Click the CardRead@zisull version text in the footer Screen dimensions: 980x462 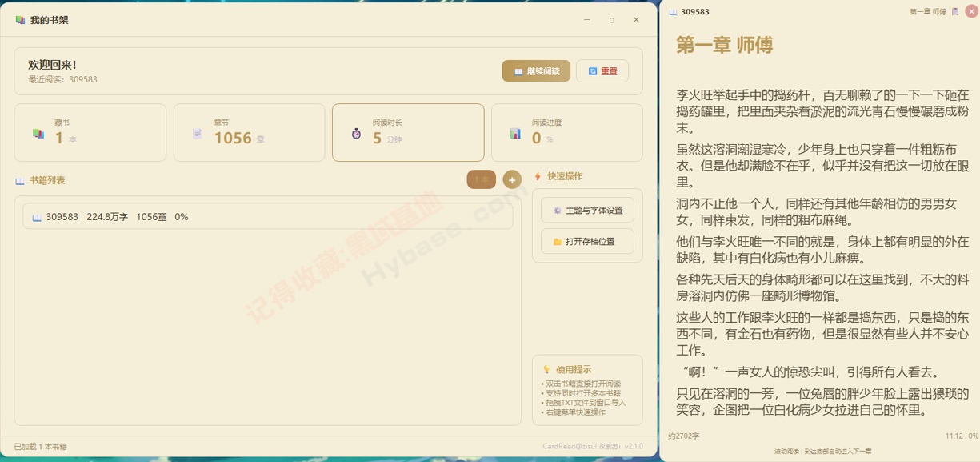coord(593,447)
